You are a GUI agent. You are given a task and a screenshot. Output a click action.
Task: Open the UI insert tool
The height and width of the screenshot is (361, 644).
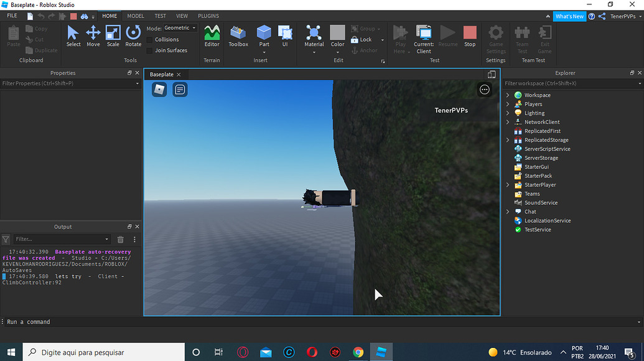(x=285, y=37)
